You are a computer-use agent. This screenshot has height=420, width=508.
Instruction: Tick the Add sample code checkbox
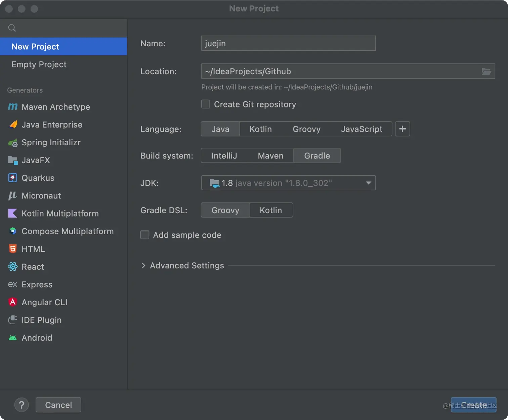point(145,235)
